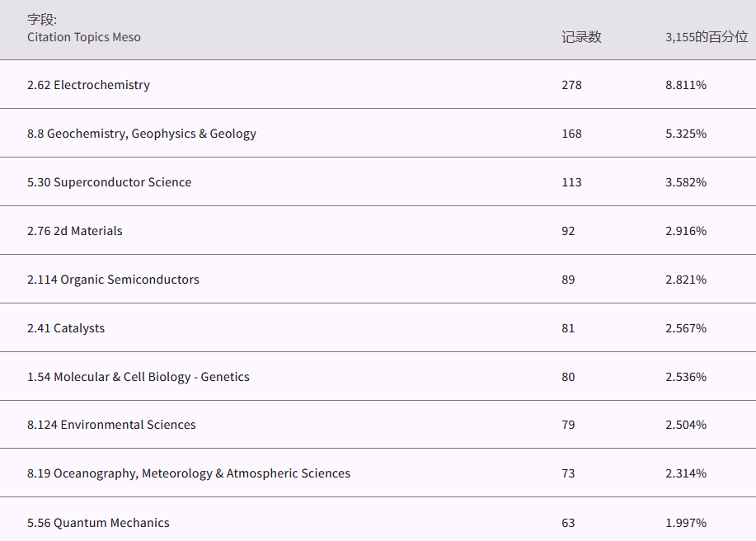Open the 5.30 Superconductor Science entry
The width and height of the screenshot is (756, 541).
[x=109, y=182]
